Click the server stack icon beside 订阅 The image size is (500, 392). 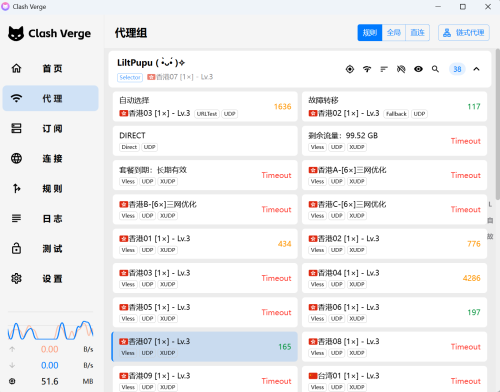tap(16, 128)
